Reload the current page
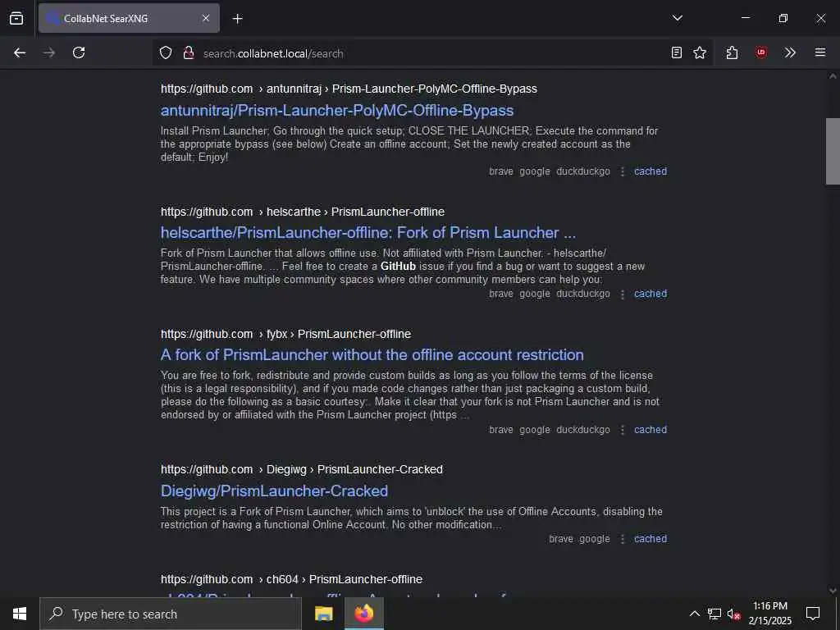The width and height of the screenshot is (840, 630). (x=79, y=52)
